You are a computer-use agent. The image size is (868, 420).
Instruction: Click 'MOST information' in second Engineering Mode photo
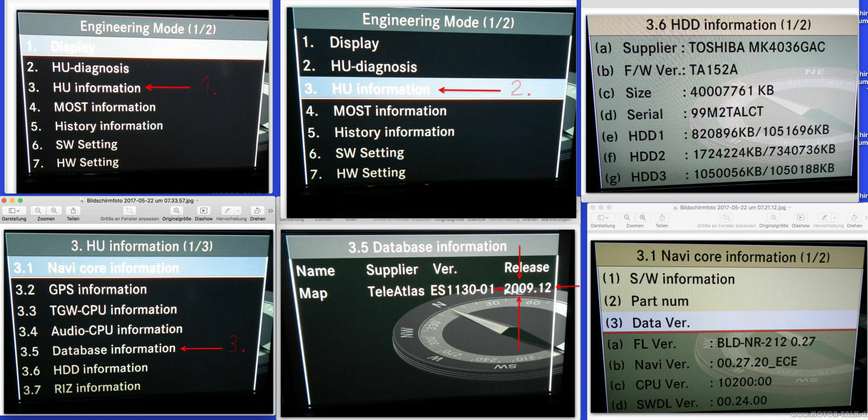pos(390,111)
